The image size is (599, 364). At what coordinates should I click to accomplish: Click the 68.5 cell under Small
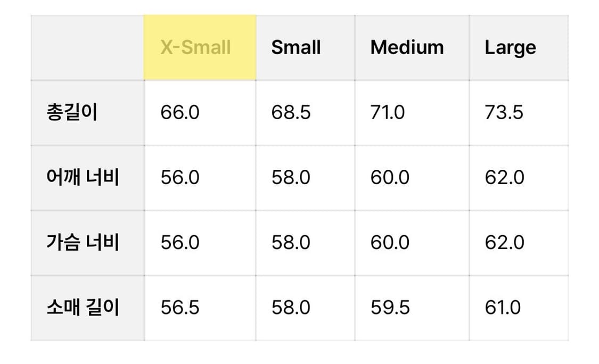pyautogui.click(x=291, y=113)
